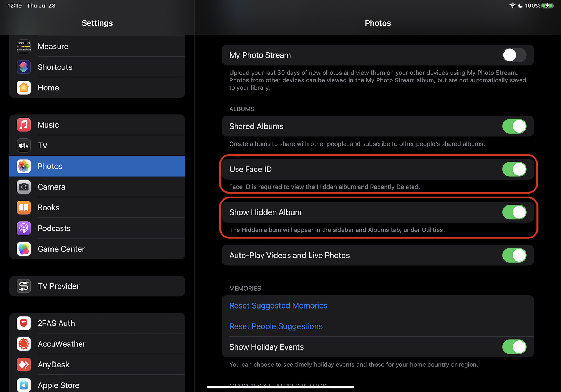Image resolution: width=561 pixels, height=392 pixels.
Task: Tap the Shortcuts icon in sidebar
Action: click(x=24, y=67)
